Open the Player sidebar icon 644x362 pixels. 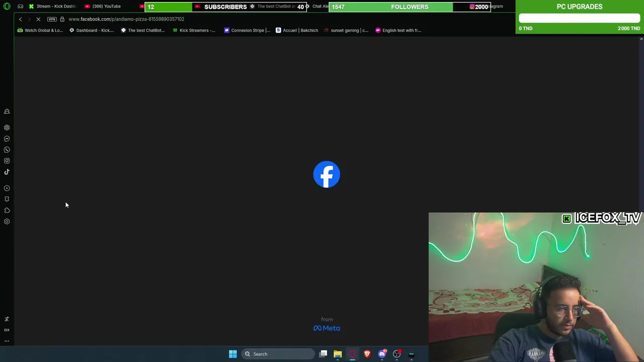[7, 188]
